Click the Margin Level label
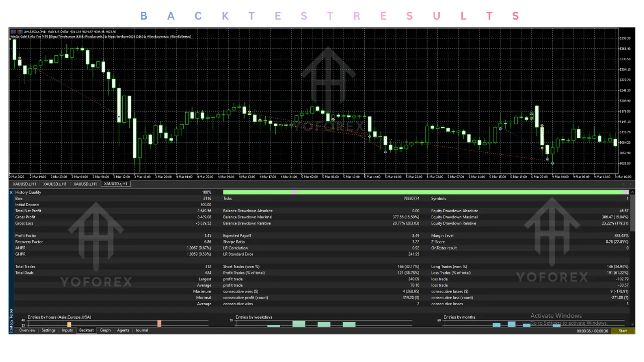 [x=442, y=235]
